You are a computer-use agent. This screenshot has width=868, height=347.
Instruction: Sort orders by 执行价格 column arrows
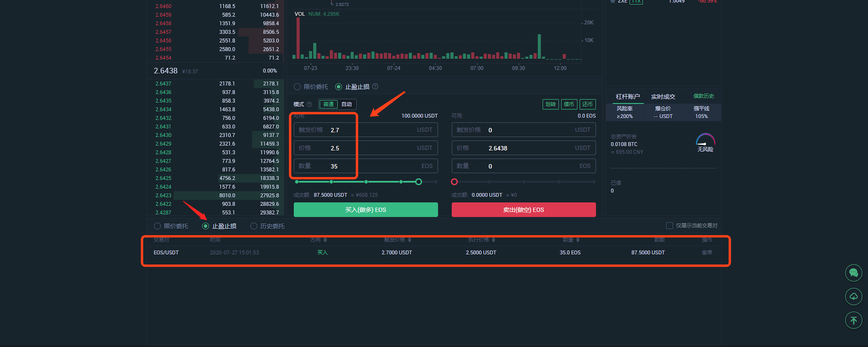click(493, 240)
